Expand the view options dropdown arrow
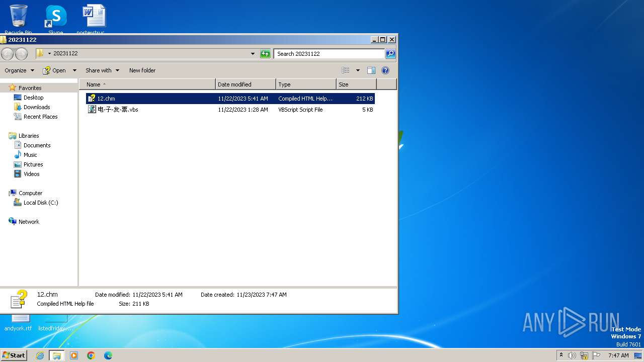 click(x=358, y=70)
